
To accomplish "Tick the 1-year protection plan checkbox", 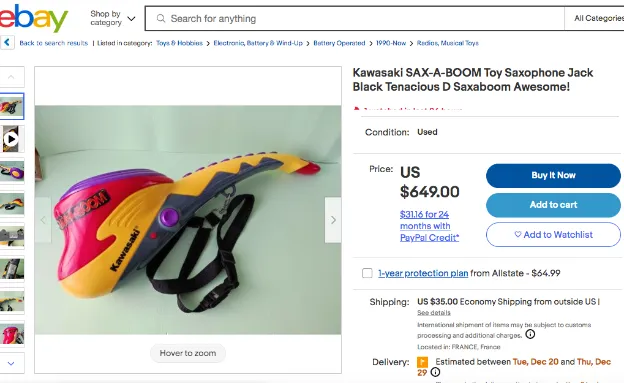I will 367,273.
